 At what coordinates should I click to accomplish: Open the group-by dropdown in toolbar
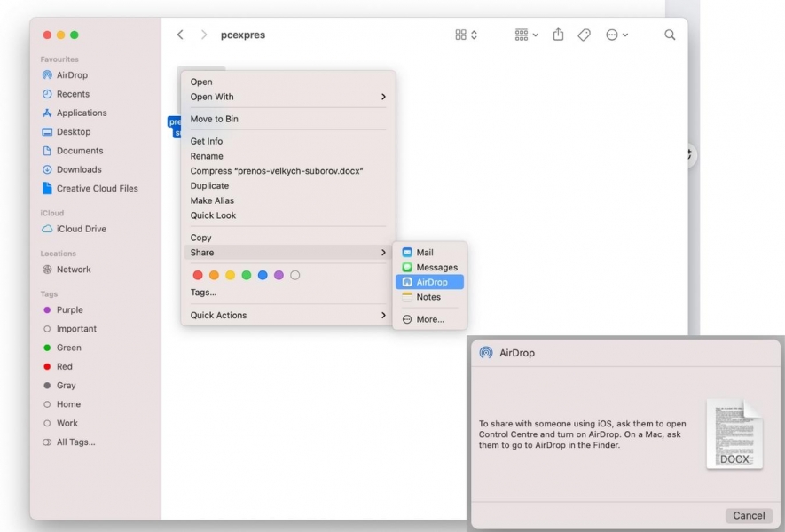526,35
